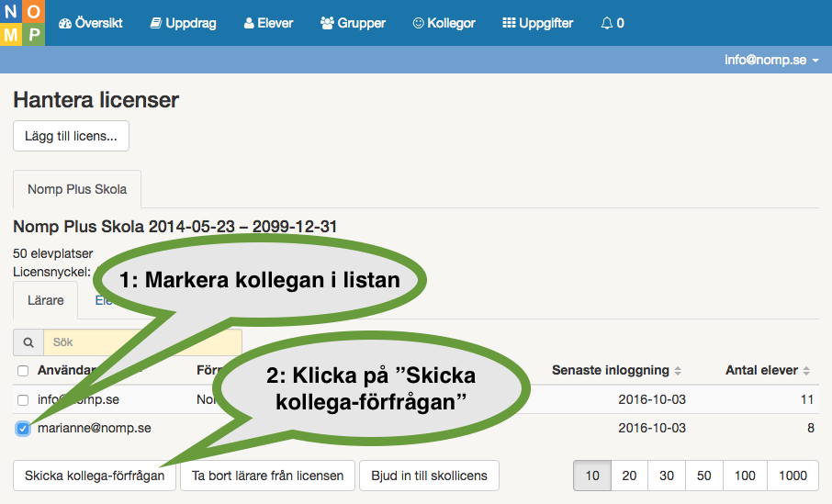Set page size to 50
This screenshot has width=832, height=504.
(x=704, y=476)
